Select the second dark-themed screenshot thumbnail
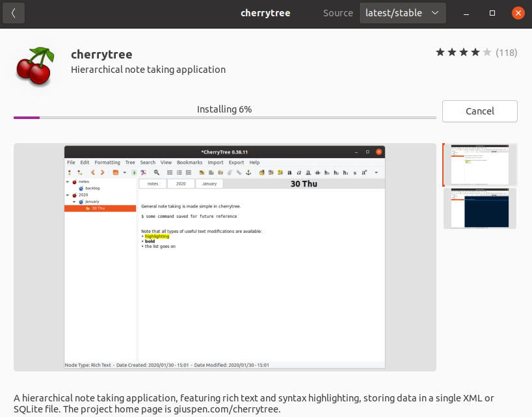Image resolution: width=532 pixels, height=417 pixels. (480, 208)
